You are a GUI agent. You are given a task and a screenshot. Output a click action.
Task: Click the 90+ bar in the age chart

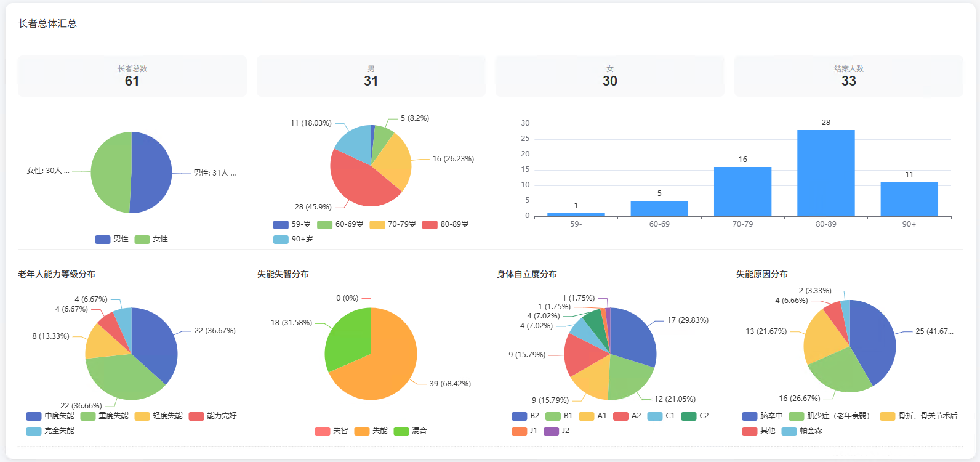pyautogui.click(x=909, y=199)
